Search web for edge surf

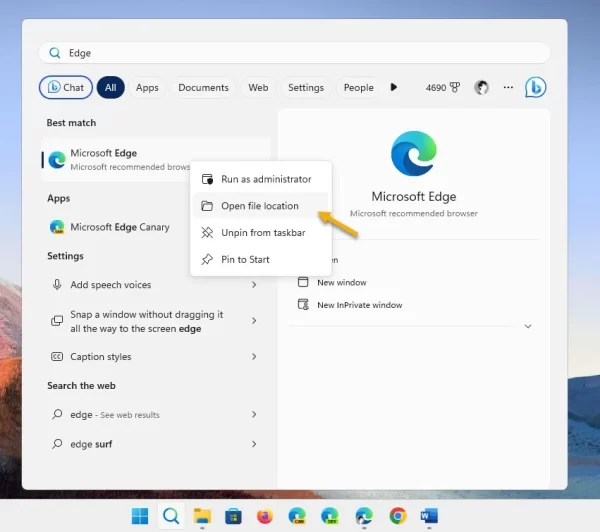pos(155,444)
